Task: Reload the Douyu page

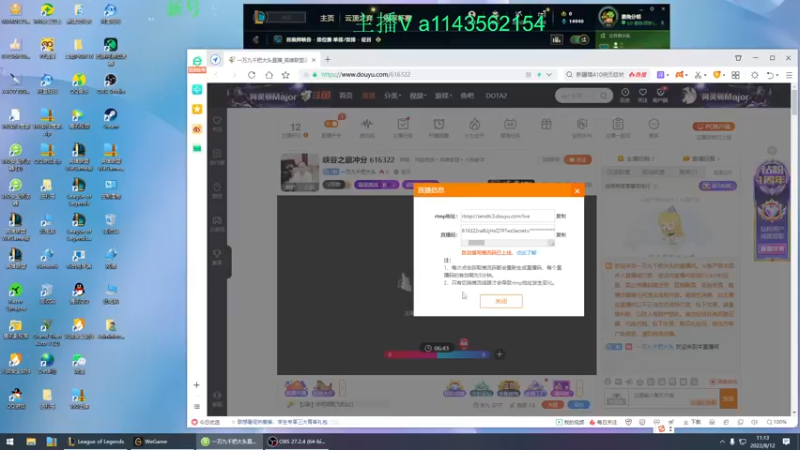Action: 252,75
